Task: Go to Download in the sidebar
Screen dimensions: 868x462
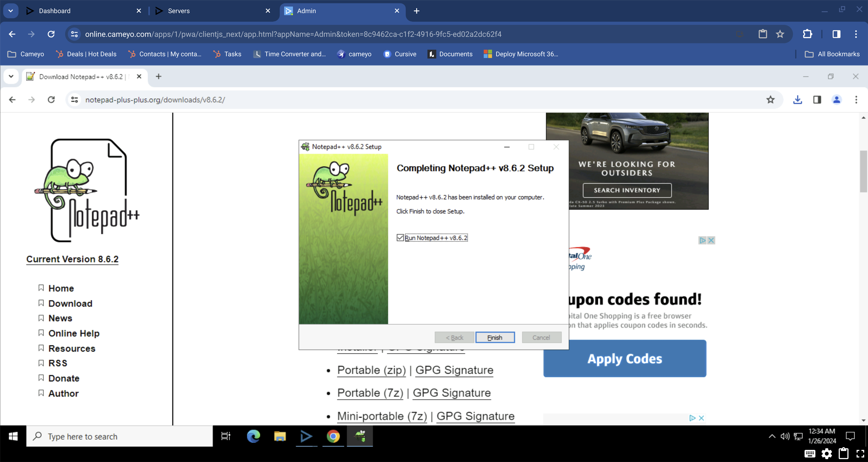Action: 71,303
